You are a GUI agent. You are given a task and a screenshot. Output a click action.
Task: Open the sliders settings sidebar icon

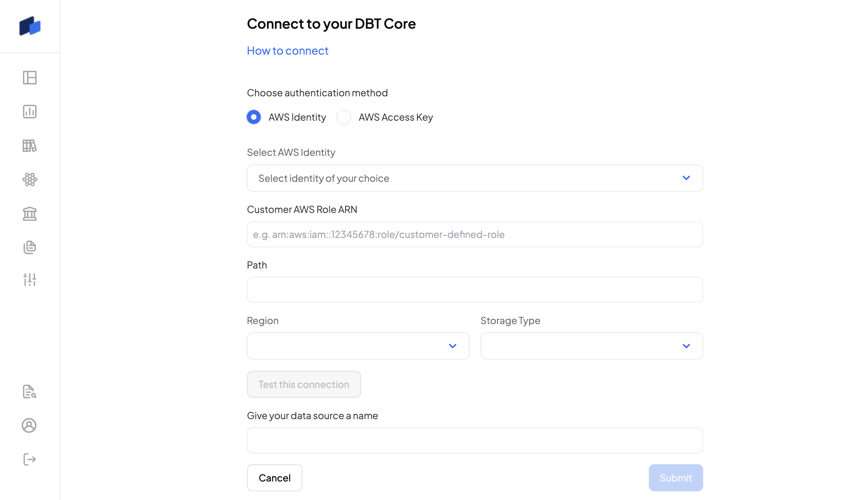(x=30, y=280)
